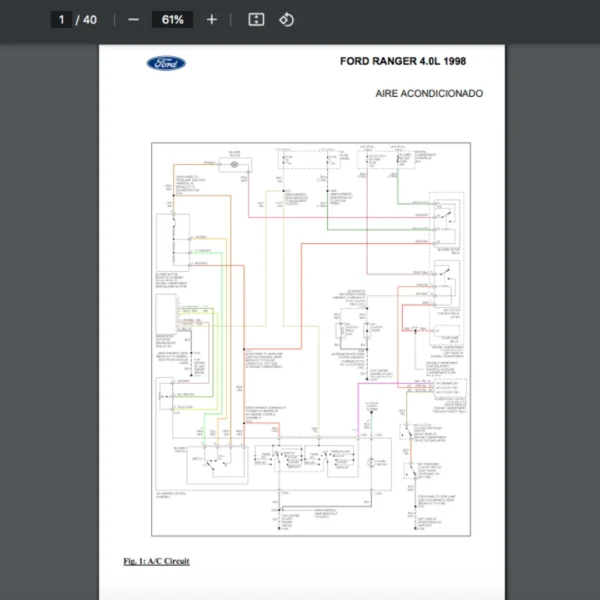Select the AIRE ACONDICIONADO heading text

click(429, 93)
